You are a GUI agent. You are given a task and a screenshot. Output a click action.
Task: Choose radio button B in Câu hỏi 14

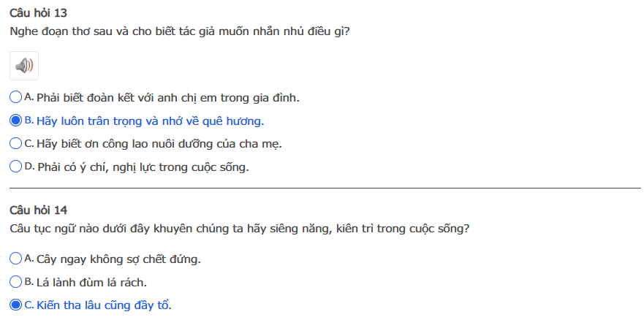[16, 282]
